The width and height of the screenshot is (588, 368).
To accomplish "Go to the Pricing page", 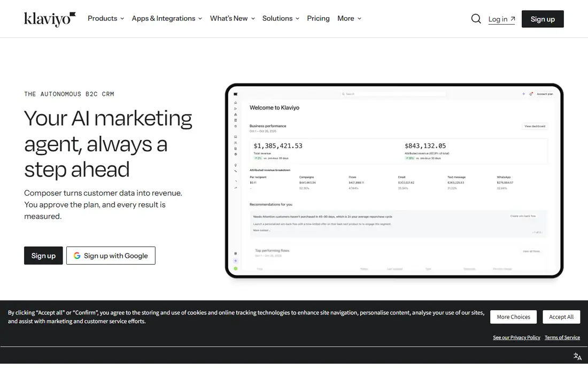I will pos(318,18).
